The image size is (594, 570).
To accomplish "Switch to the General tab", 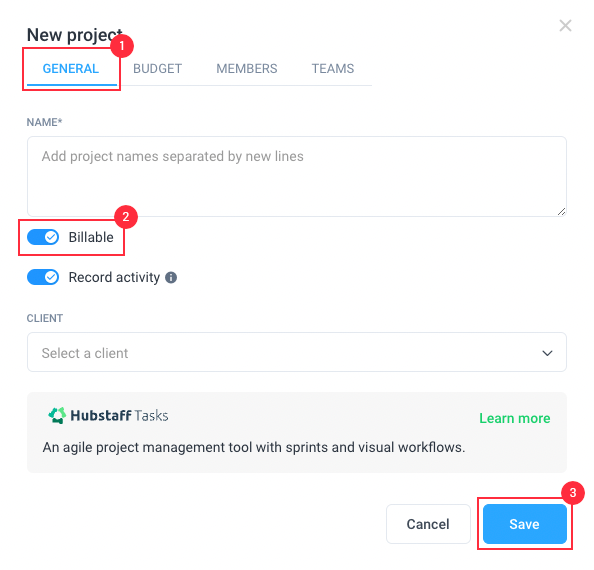I will click(71, 69).
